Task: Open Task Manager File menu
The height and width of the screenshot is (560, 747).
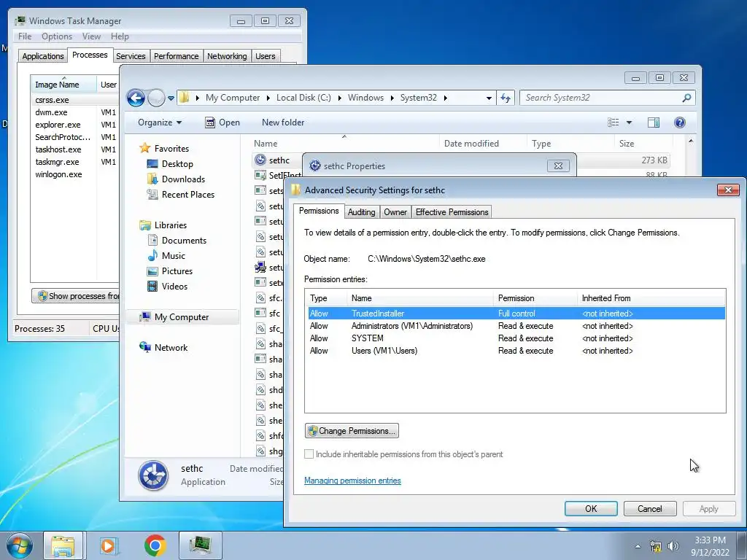Action: pos(25,36)
